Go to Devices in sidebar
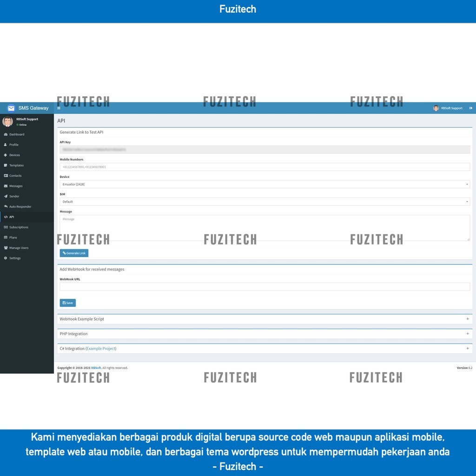Viewport: 476px width, 476px height. tap(27, 155)
